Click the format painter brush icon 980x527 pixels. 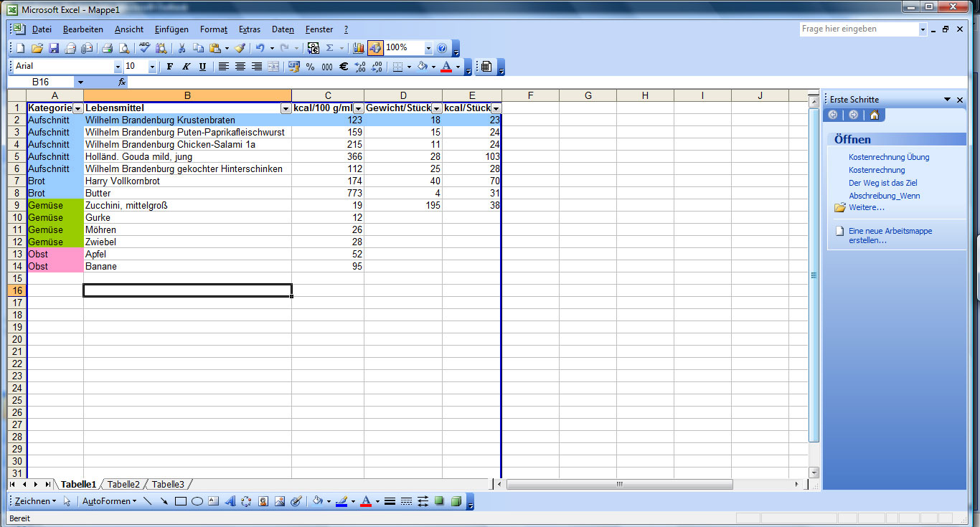click(x=240, y=48)
